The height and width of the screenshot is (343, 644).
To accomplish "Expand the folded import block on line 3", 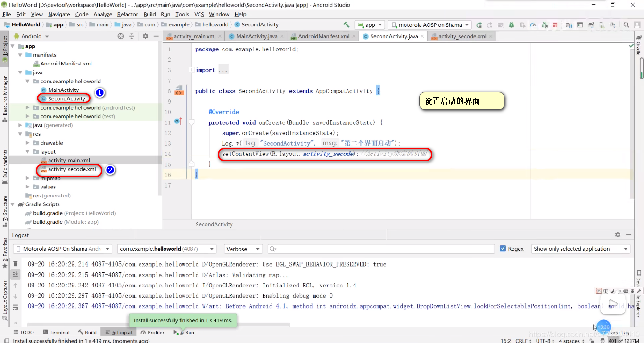I will [x=191, y=70].
